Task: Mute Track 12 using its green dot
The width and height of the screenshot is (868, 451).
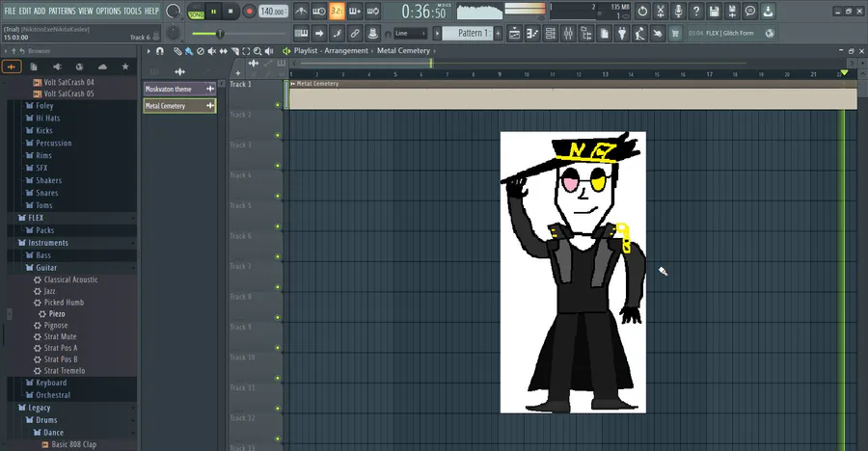Action: [278, 439]
